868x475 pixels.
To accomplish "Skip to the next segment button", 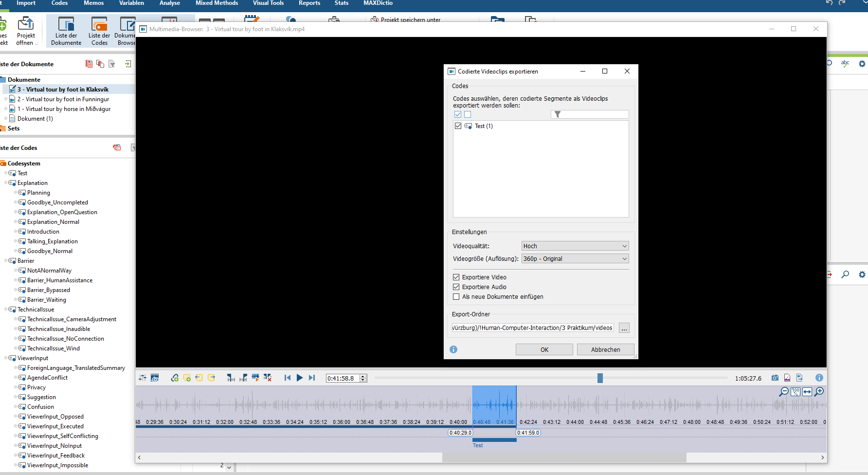I will click(x=312, y=378).
